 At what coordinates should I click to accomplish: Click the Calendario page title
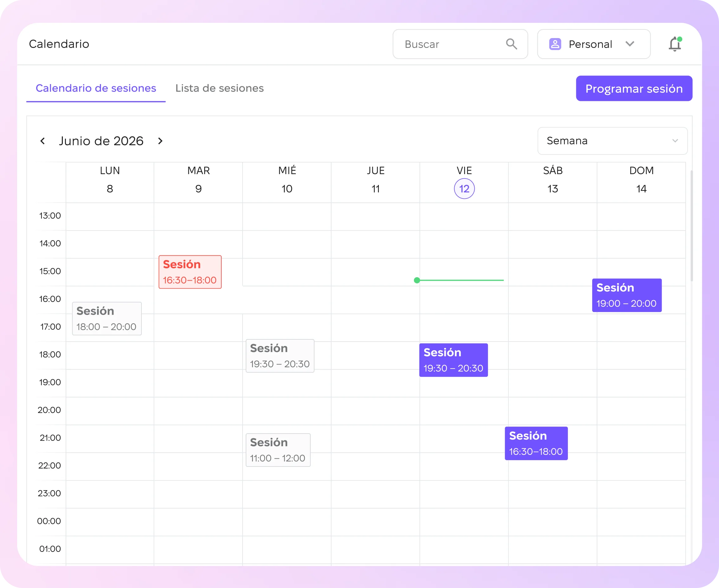coord(59,44)
